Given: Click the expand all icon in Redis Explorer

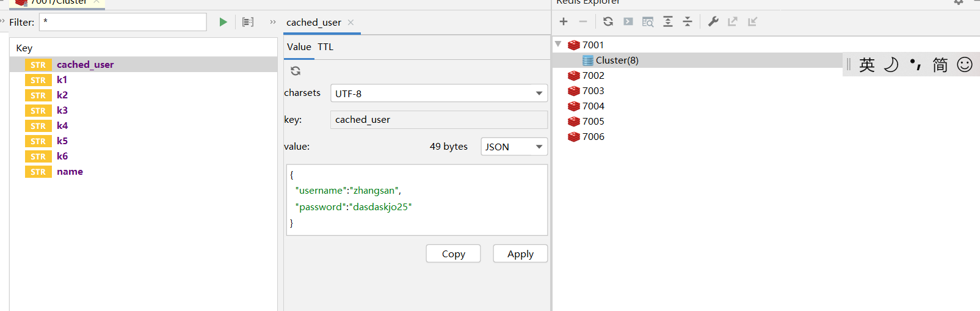Looking at the screenshot, I should 668,21.
